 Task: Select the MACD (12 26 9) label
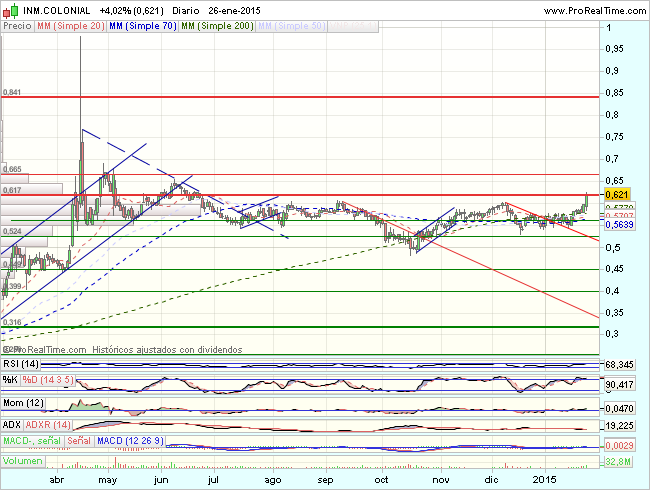click(x=131, y=440)
